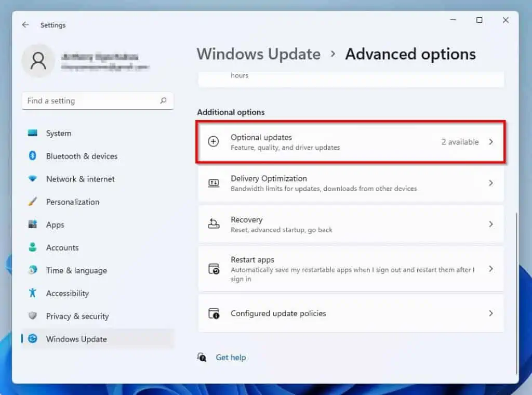This screenshot has width=532, height=395.
Task: Open Accessibility settings
Action: tap(98, 293)
